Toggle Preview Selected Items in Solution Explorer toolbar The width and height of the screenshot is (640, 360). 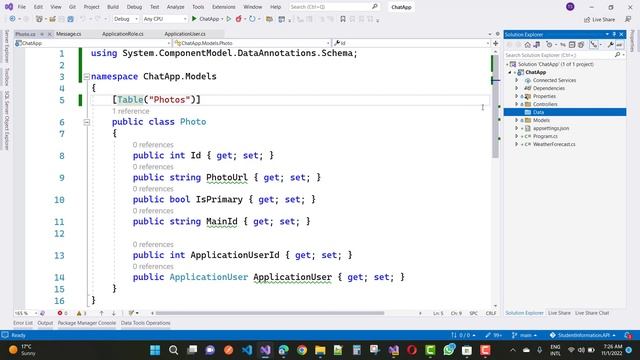click(619, 44)
